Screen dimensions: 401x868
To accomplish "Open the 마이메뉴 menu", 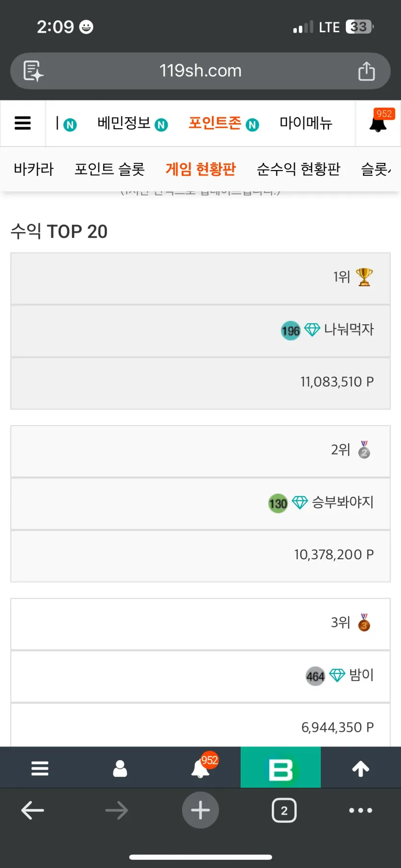I will click(x=306, y=123).
